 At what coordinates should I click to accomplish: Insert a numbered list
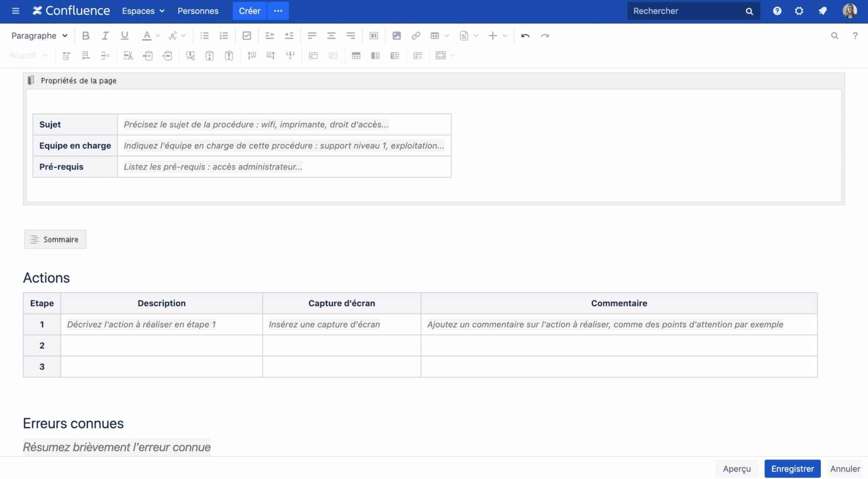pos(224,36)
